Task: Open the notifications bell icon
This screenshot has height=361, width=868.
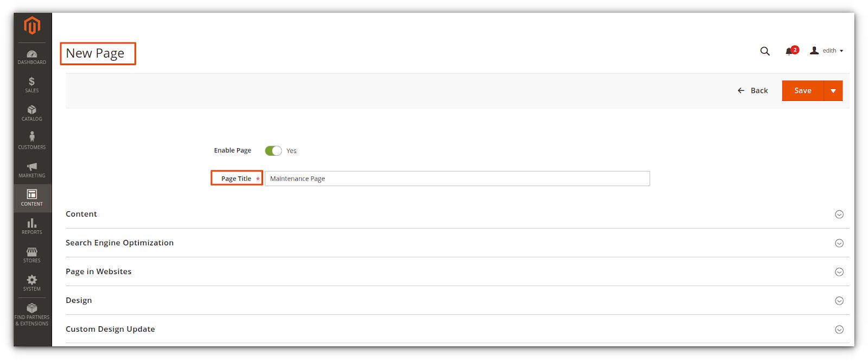Action: (789, 51)
